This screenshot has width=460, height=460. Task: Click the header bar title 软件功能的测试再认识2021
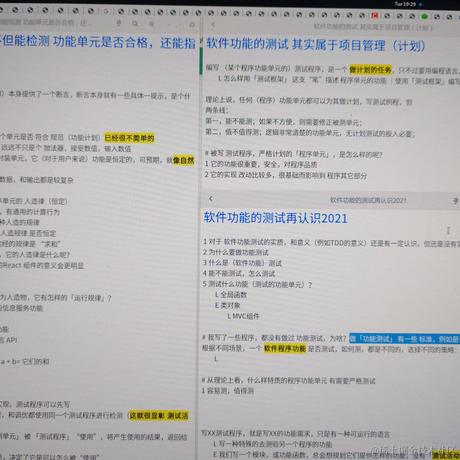[x=368, y=200]
